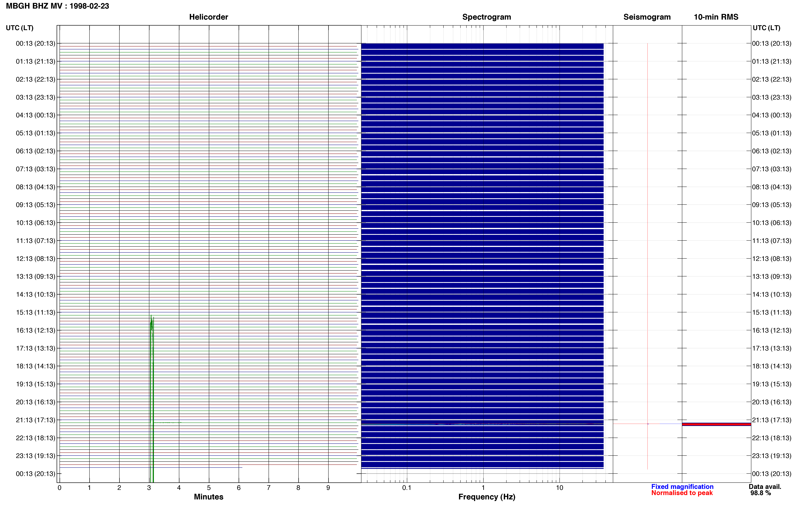Click the 'UTC (LT)' label above right axis

[x=766, y=28]
